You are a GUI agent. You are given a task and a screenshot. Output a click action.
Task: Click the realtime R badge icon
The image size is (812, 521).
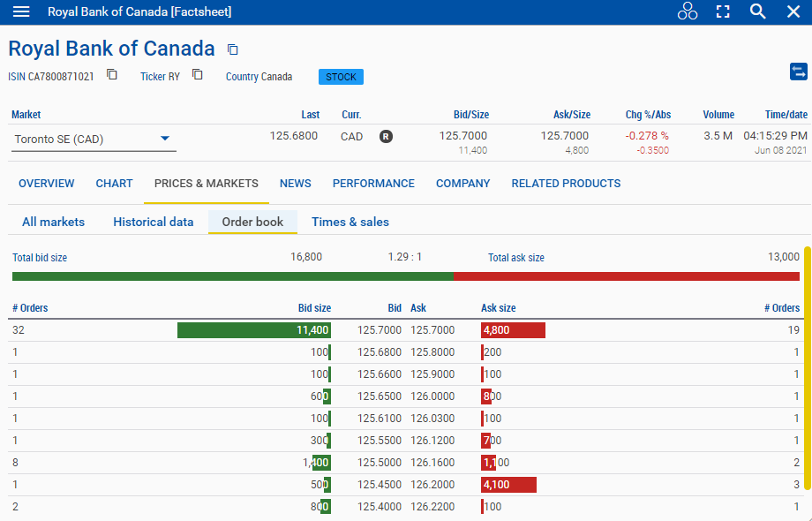386,137
